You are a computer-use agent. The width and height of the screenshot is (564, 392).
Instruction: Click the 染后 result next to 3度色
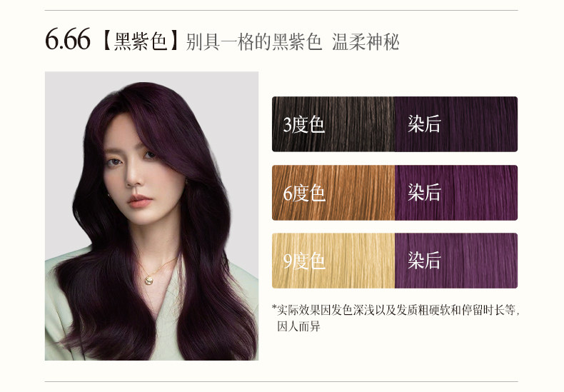click(x=456, y=124)
